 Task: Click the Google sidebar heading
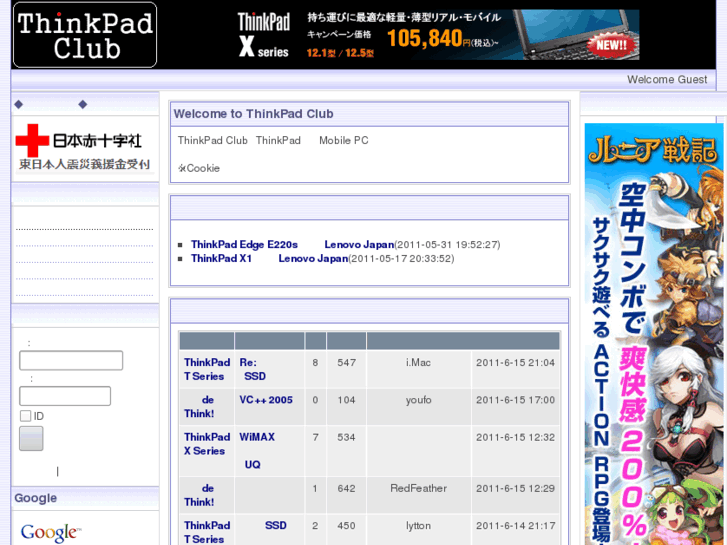(36, 498)
